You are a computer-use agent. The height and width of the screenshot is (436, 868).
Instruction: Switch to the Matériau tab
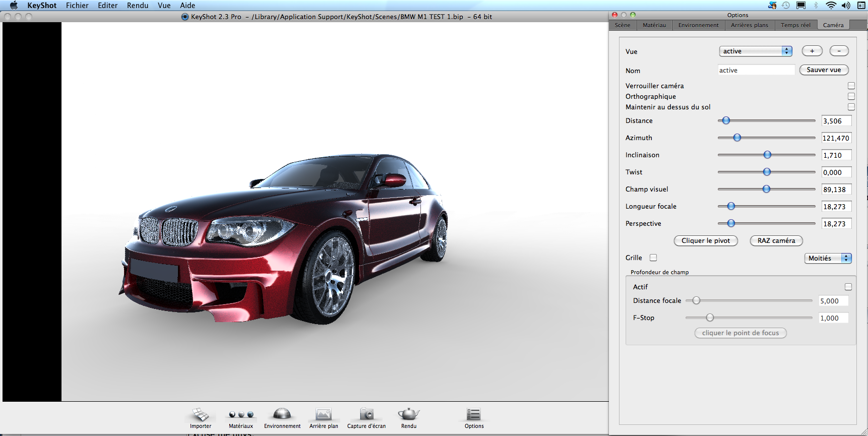pyautogui.click(x=654, y=25)
